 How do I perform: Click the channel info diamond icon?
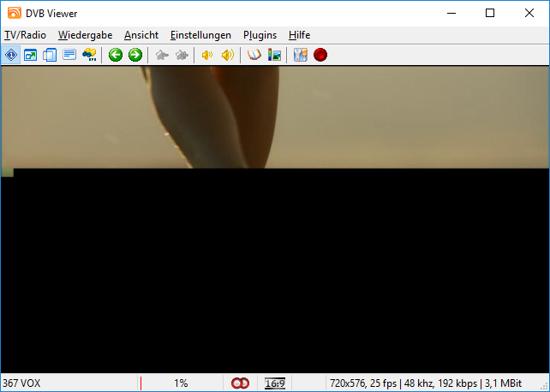[11, 55]
